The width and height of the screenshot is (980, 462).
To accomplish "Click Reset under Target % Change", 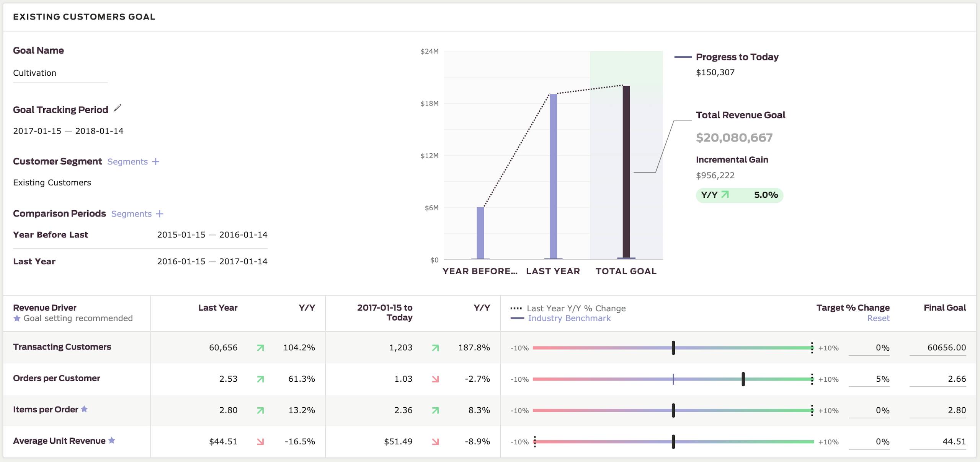I will click(x=878, y=318).
